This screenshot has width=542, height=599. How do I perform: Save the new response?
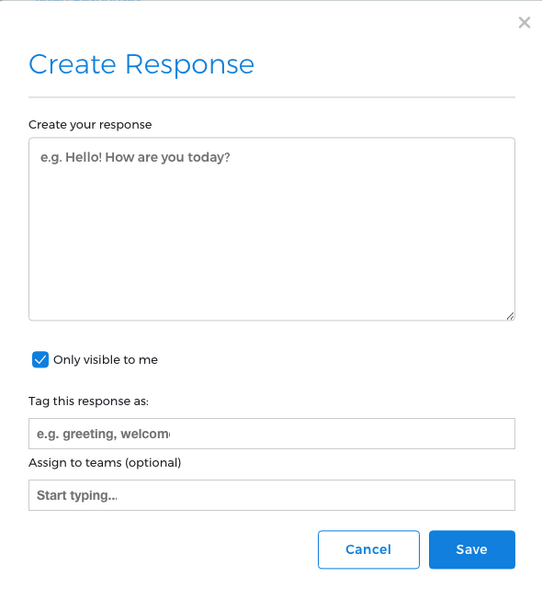coord(472,549)
